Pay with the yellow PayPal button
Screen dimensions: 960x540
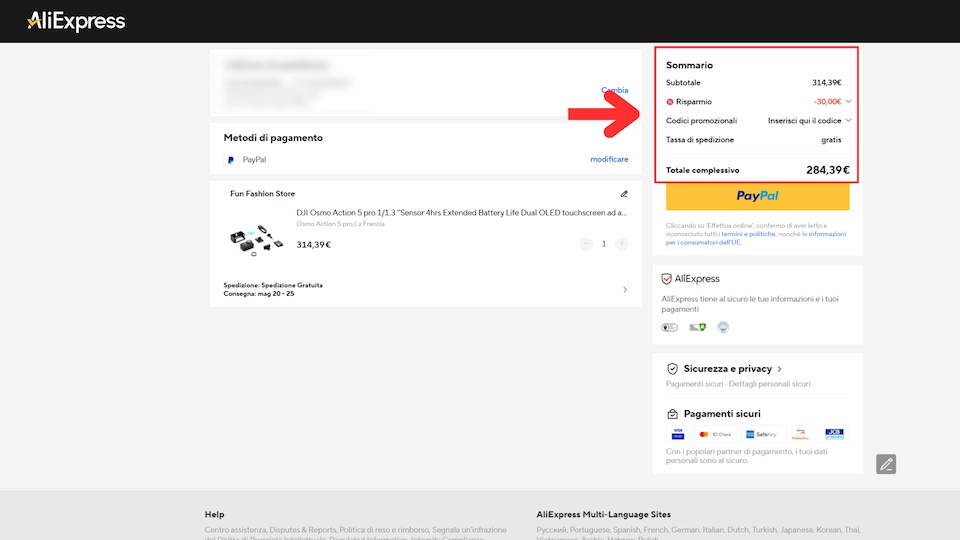757,197
